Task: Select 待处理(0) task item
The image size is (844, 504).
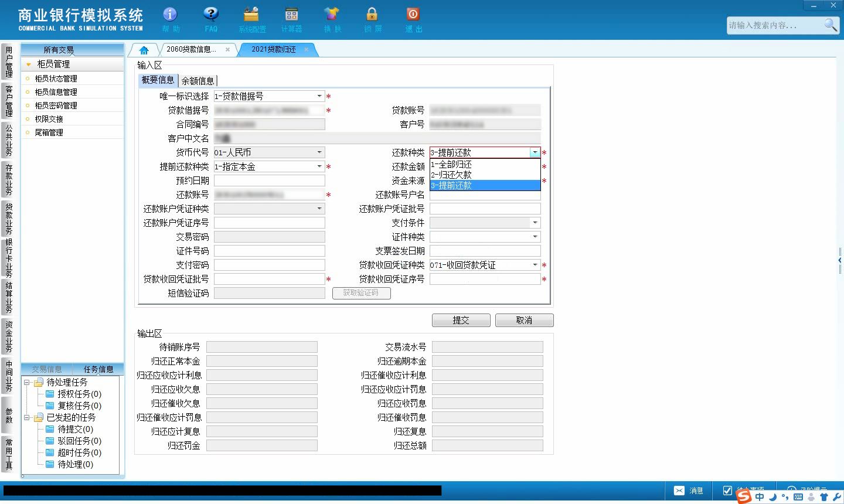Action: (75, 464)
